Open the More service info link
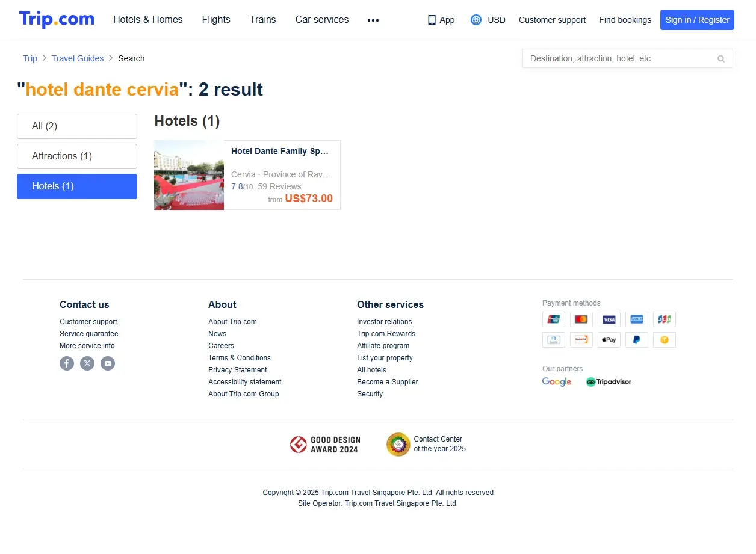This screenshot has width=756, height=554. pos(87,346)
